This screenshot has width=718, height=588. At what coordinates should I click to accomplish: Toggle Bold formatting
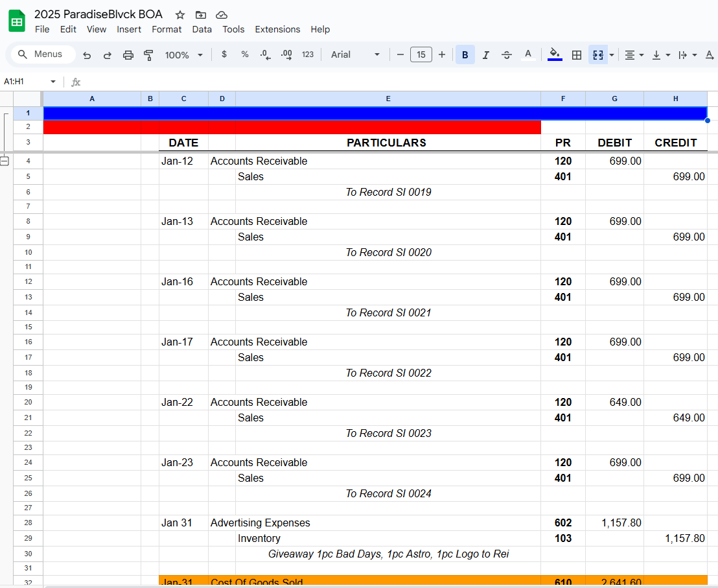coord(465,55)
